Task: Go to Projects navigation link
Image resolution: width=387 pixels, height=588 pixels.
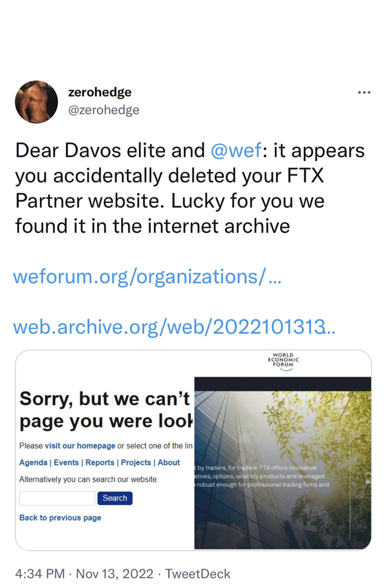Action: point(135,463)
